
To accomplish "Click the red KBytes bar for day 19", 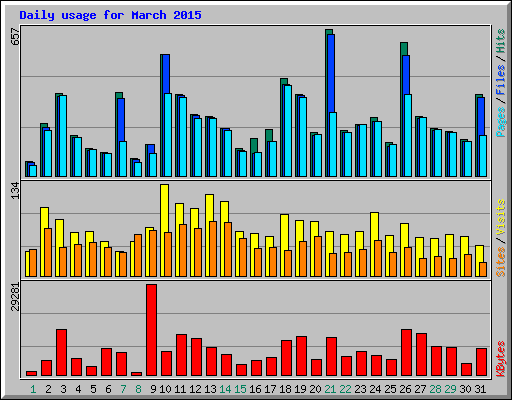I will [x=301, y=356].
